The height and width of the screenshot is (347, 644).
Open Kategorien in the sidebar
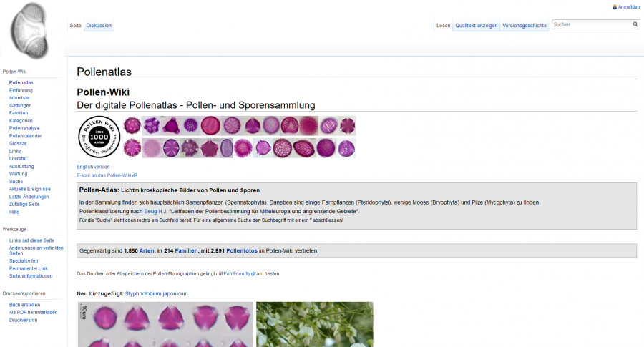[x=21, y=121]
